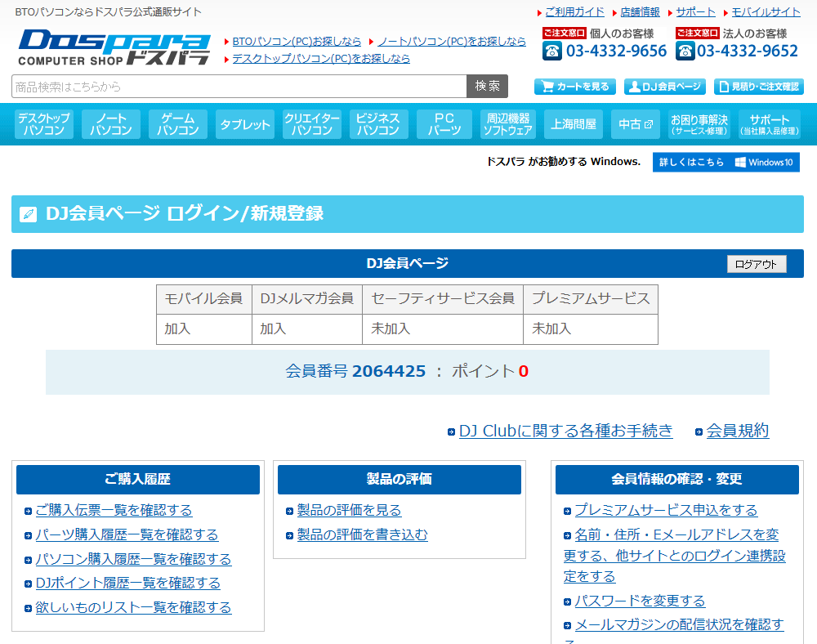
Task: Open デスクトップパソコン(PC)をお探しなら link
Action: point(321,58)
